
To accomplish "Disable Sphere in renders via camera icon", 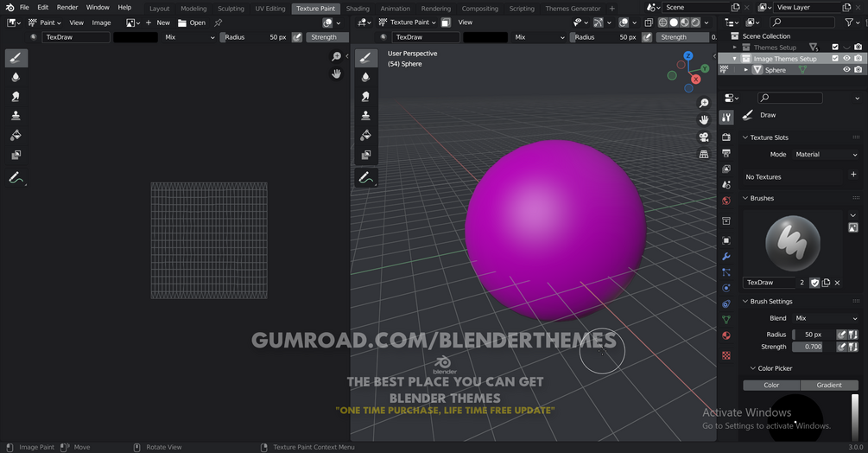I will [858, 70].
